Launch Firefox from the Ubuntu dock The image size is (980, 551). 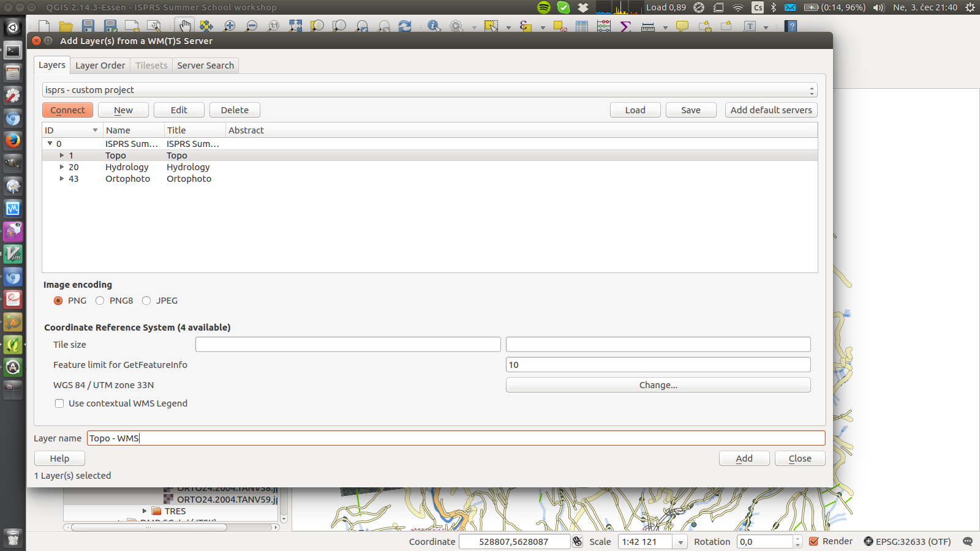[x=13, y=141]
